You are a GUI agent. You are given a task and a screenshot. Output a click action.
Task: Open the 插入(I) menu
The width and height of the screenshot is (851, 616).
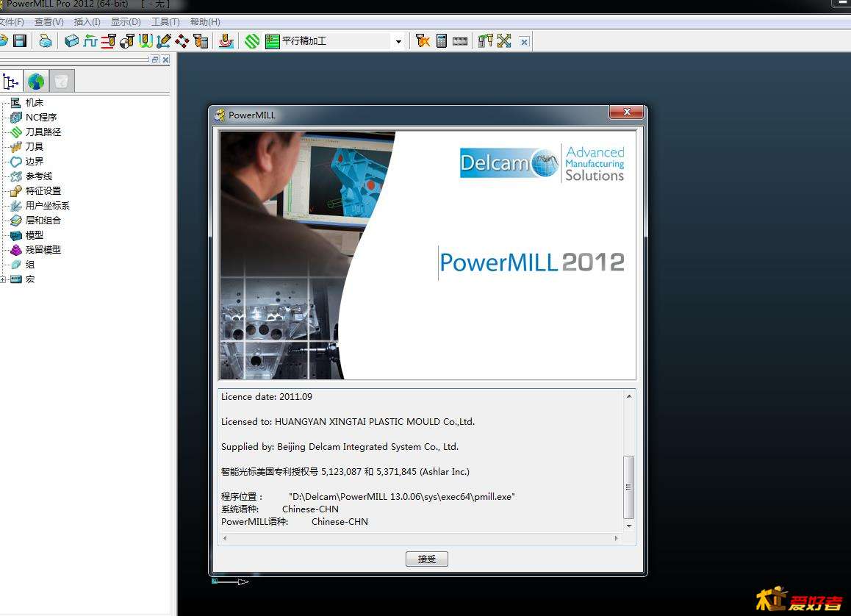(87, 22)
